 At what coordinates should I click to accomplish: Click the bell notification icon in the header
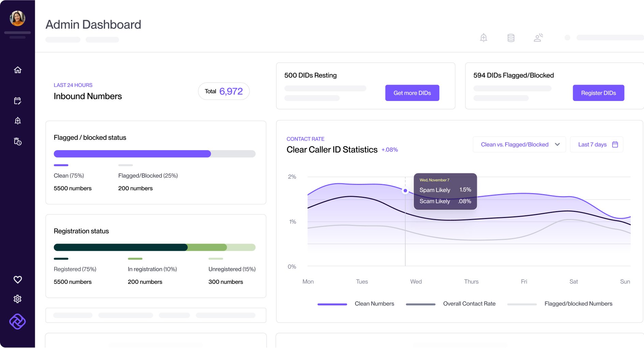point(483,38)
